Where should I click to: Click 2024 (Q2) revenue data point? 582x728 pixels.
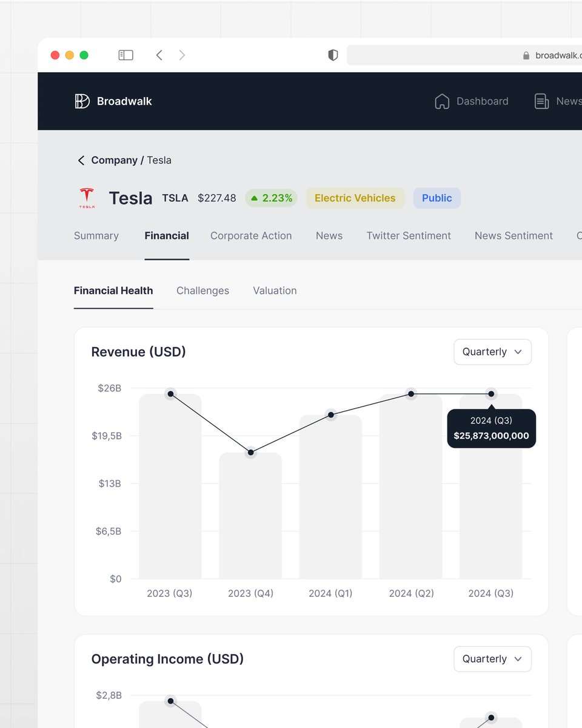[411, 394]
